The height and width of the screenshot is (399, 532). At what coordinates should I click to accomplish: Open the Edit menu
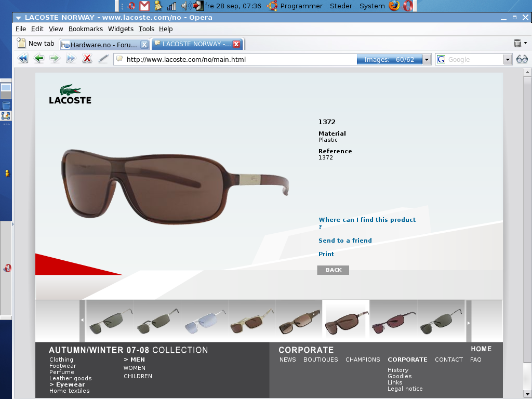click(37, 29)
